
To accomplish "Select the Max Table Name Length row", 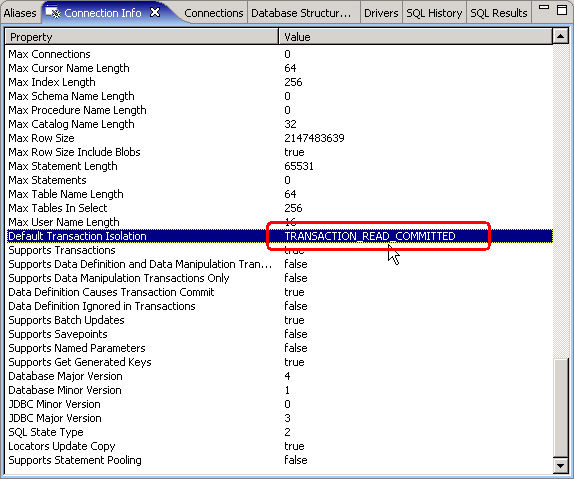I will [x=280, y=194].
